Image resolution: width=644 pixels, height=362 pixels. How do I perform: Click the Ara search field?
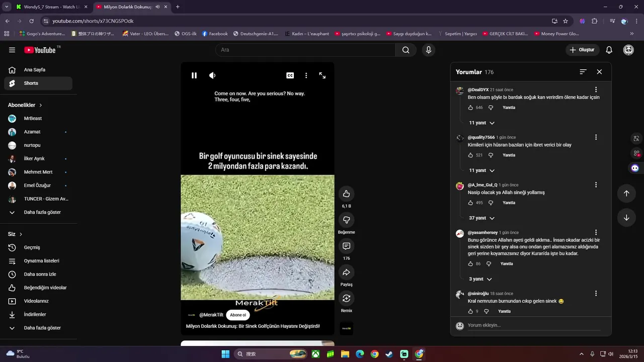(305, 50)
